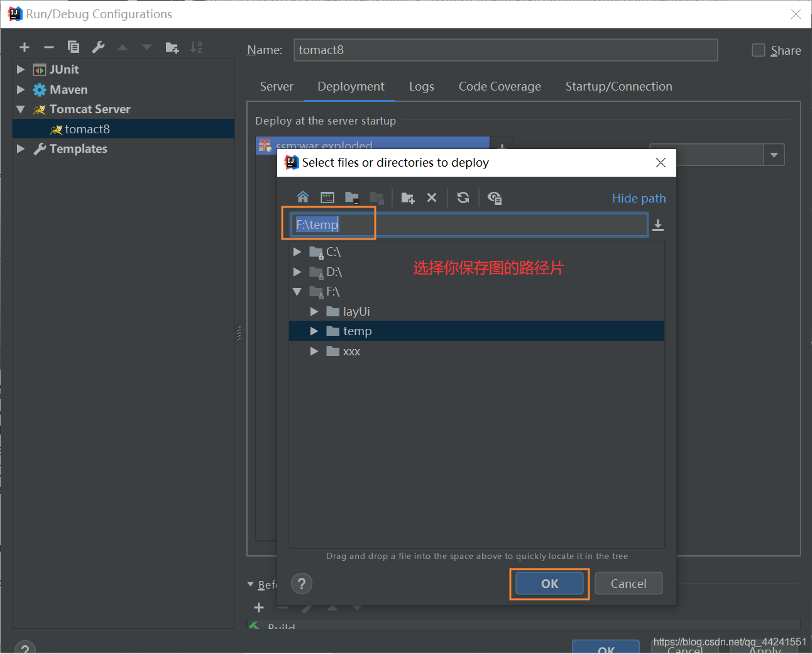This screenshot has height=654, width=812.
Task: Enable the Share checkbox
Action: point(759,50)
